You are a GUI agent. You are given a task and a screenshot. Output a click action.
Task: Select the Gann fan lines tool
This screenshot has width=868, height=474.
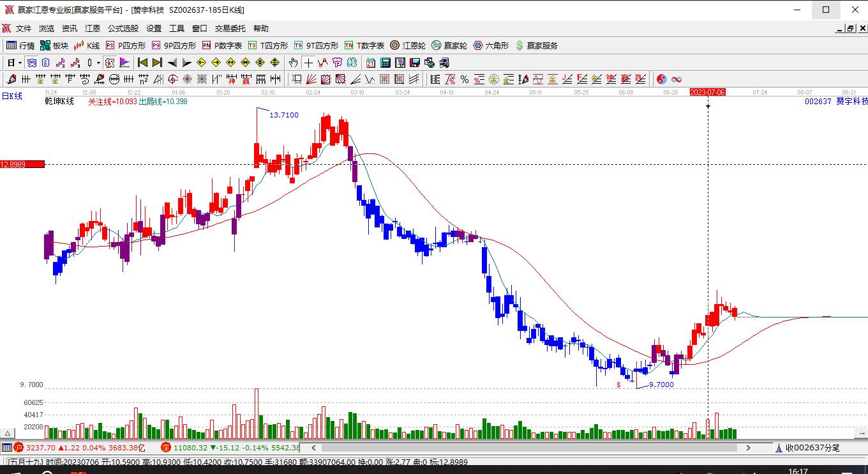click(311, 79)
